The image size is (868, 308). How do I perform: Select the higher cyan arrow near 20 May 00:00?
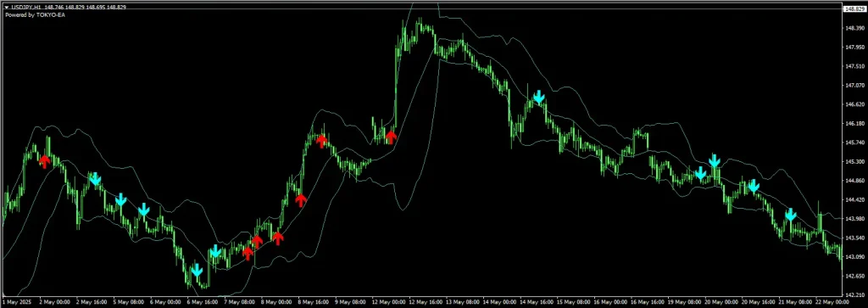[714, 160]
